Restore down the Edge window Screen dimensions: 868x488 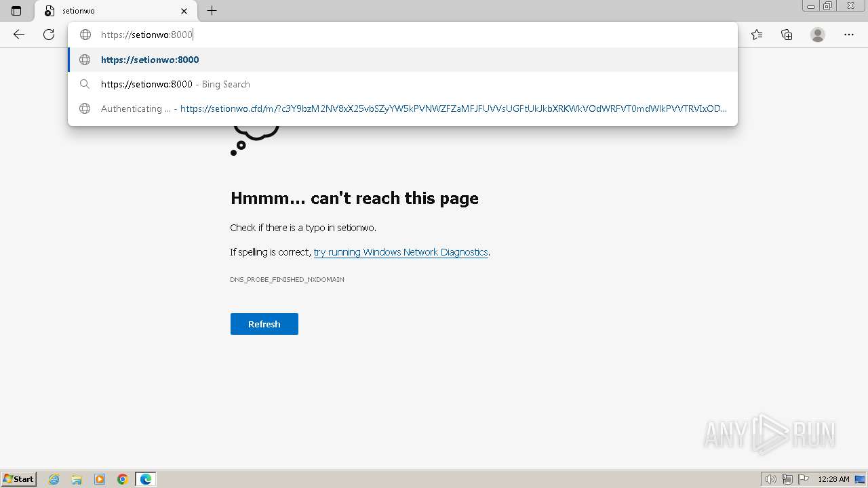(x=828, y=6)
